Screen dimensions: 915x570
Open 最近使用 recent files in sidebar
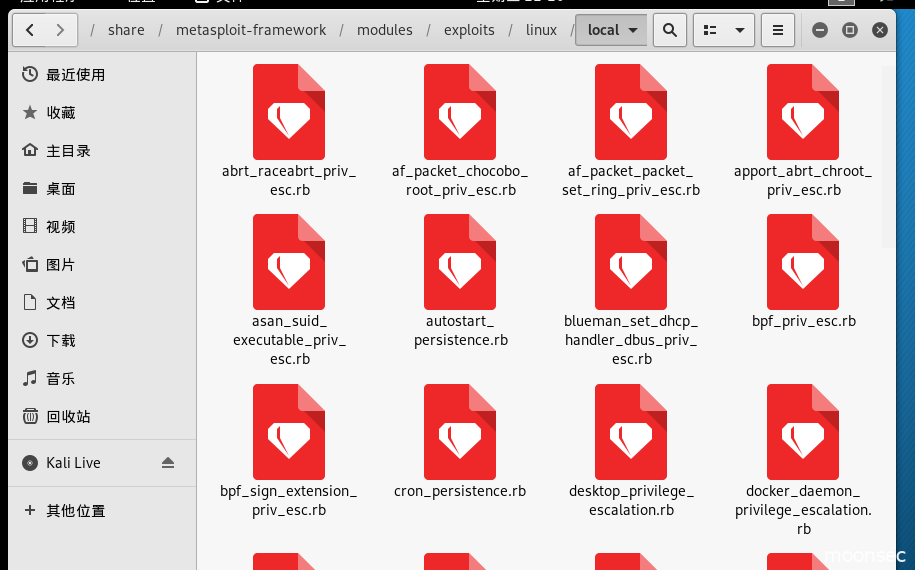[102, 75]
